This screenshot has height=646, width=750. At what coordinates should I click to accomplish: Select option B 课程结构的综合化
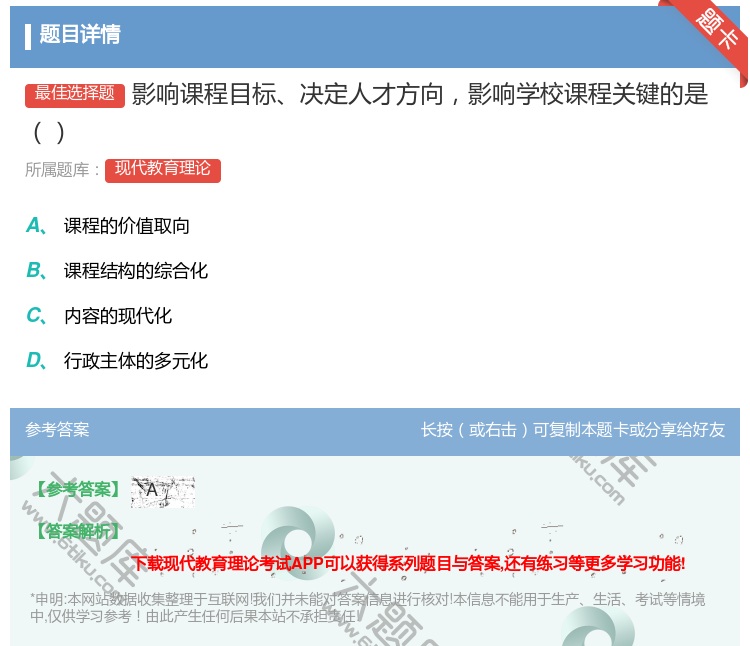[x=136, y=271]
